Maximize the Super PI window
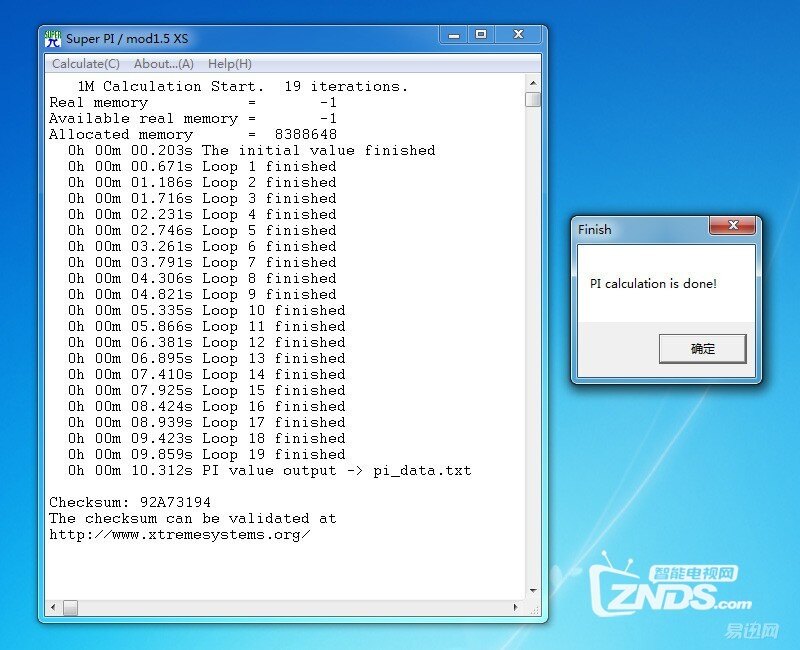Viewport: 800px width, 650px height. click(x=481, y=35)
